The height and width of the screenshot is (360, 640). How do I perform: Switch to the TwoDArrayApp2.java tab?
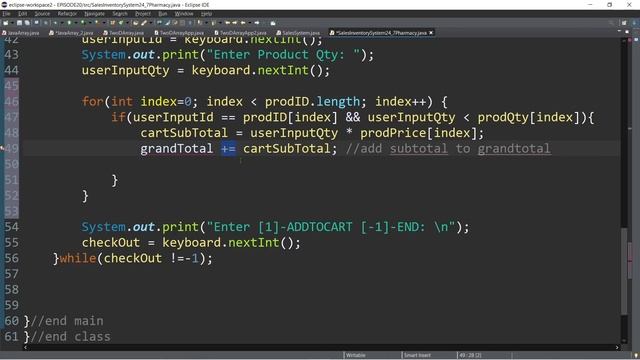(241, 33)
